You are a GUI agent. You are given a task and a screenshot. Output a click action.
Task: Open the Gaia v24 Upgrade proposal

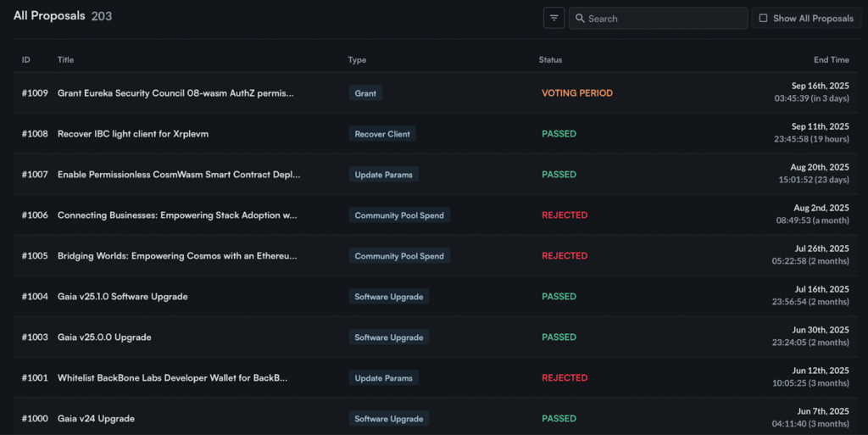[x=96, y=419]
